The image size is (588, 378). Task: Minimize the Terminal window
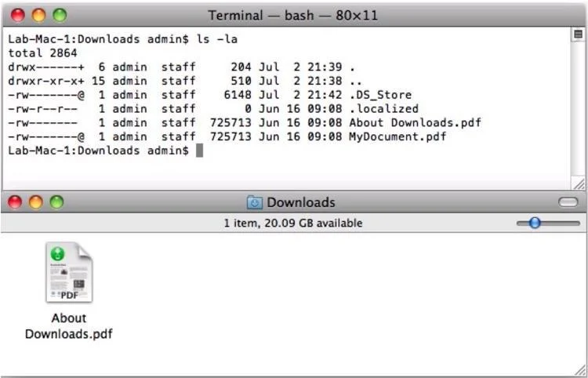[x=38, y=16]
